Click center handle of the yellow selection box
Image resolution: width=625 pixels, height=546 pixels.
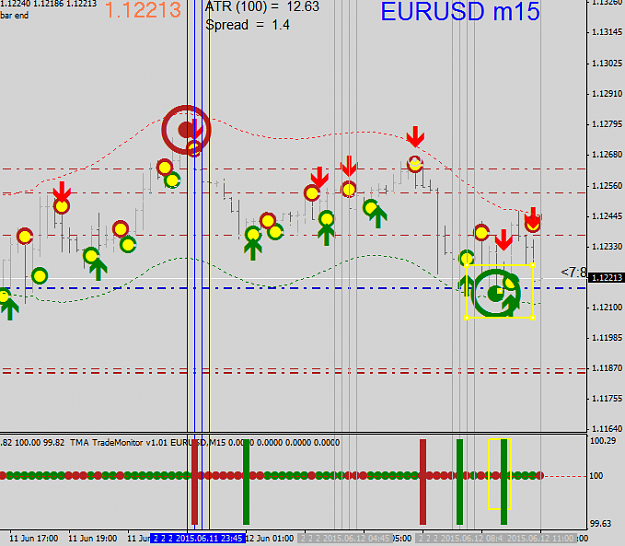(x=500, y=291)
